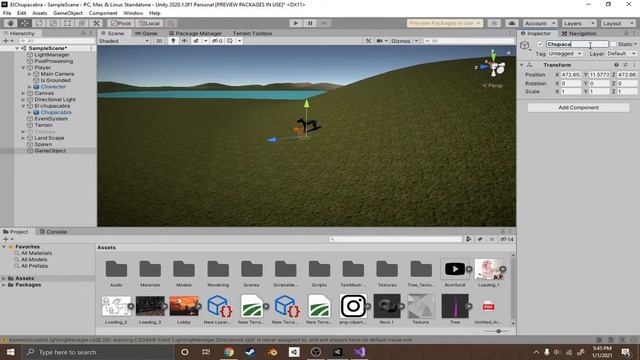Open scene camera settings icon

pos(380,41)
